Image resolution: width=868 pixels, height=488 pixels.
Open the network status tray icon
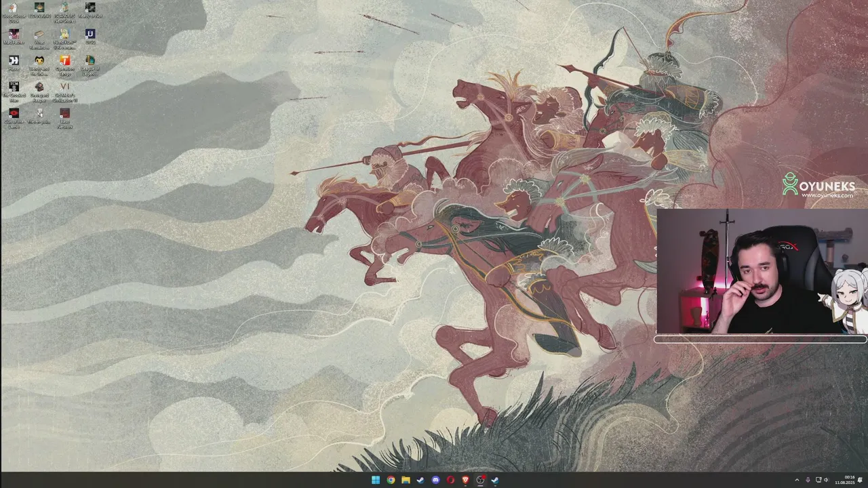click(x=818, y=480)
